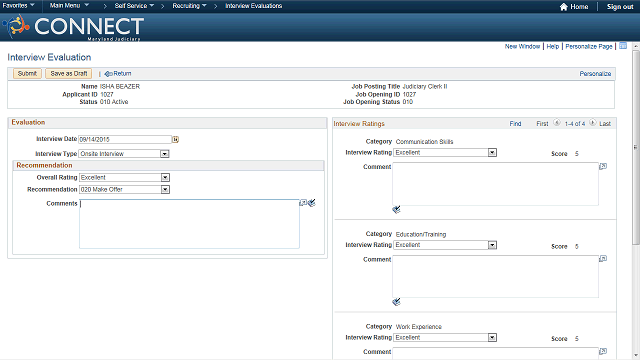Open the Education/Training comment pop-out icon
This screenshot has width=640, height=360.
[x=603, y=259]
